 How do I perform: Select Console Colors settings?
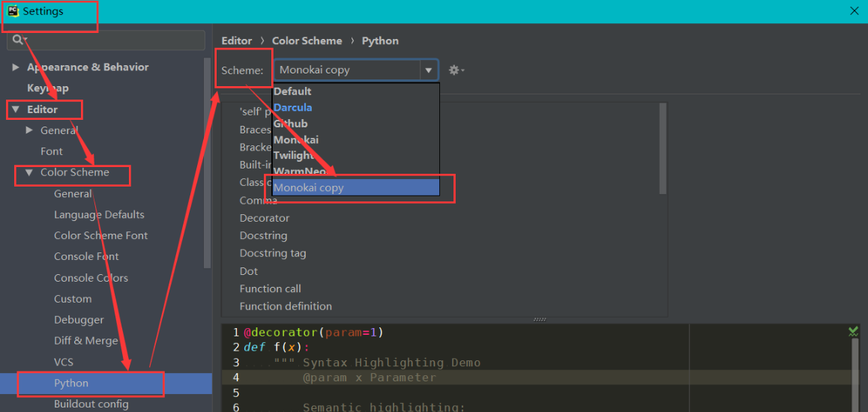pos(91,278)
